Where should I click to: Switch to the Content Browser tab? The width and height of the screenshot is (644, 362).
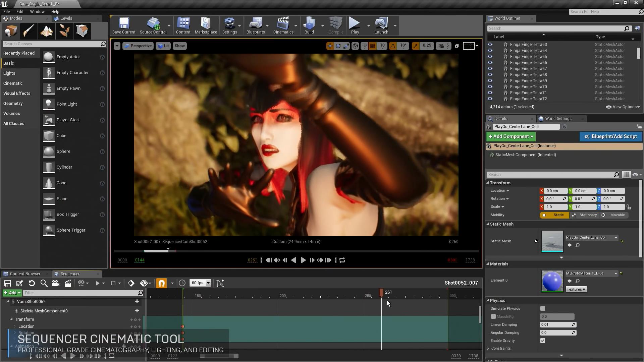click(25, 274)
